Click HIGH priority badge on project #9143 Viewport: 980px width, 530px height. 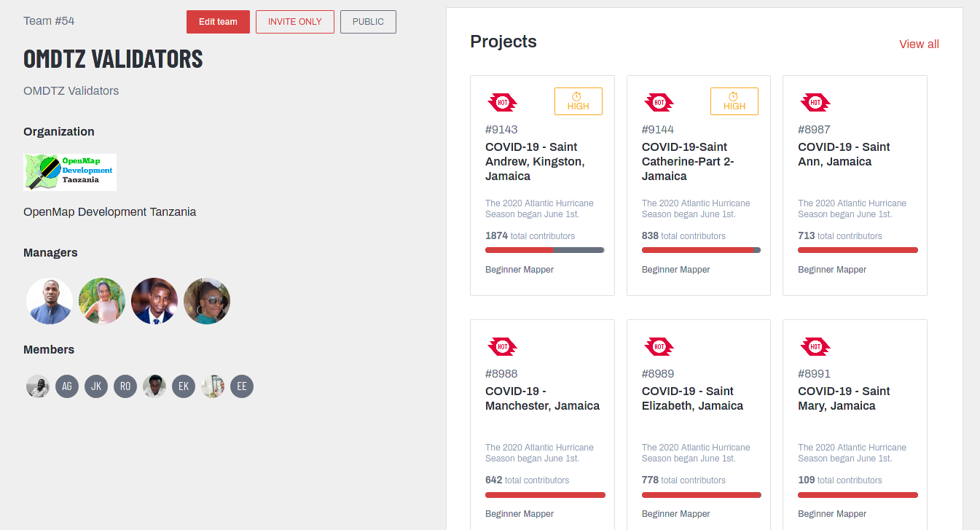click(x=579, y=101)
